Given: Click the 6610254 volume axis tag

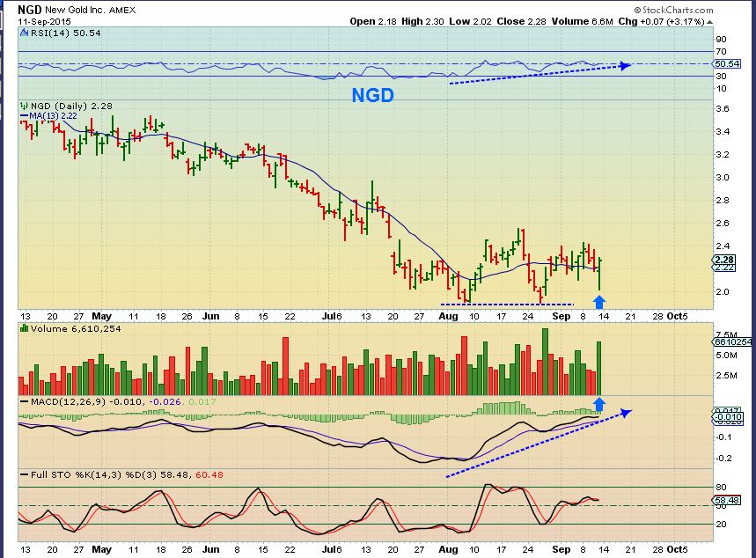Looking at the screenshot, I should tap(732, 342).
